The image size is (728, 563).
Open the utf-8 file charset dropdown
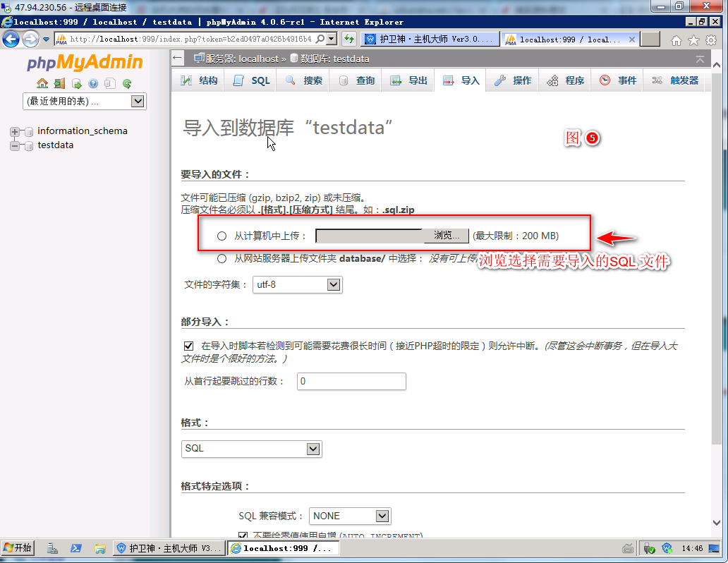tap(297, 284)
